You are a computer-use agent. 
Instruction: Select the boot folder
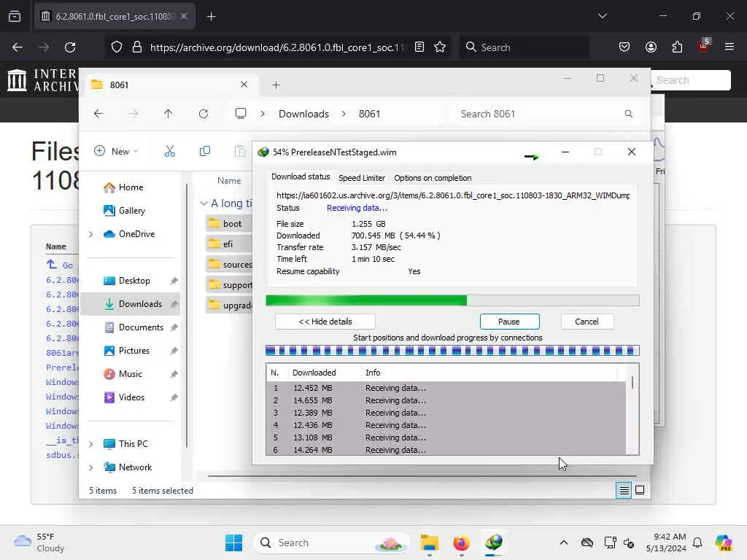tap(230, 224)
